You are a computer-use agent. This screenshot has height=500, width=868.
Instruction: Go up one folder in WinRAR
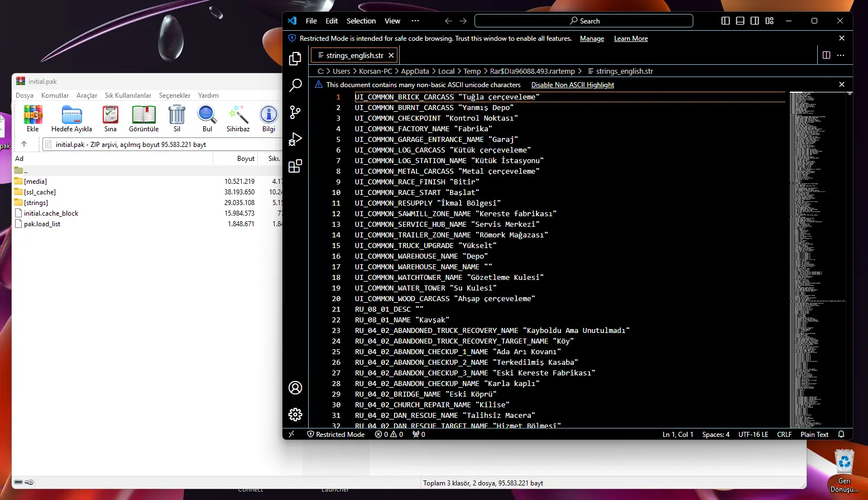[24, 144]
